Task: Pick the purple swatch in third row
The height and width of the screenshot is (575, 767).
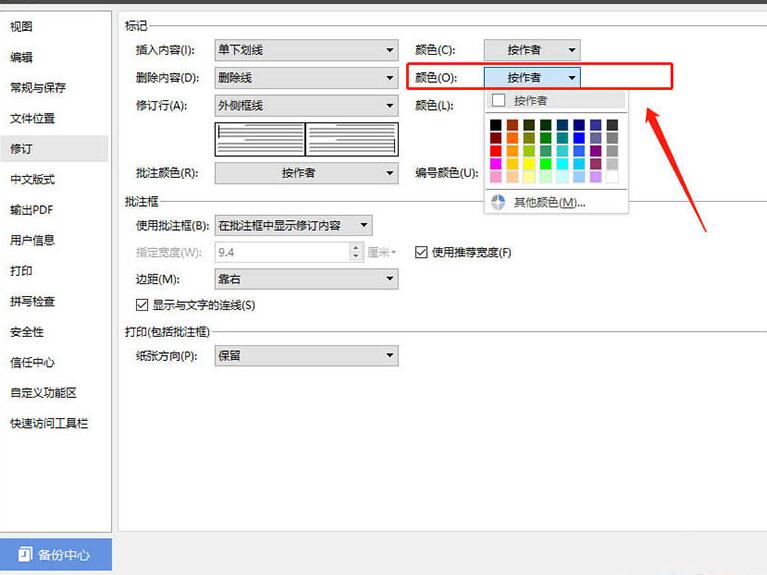Action: [x=595, y=151]
